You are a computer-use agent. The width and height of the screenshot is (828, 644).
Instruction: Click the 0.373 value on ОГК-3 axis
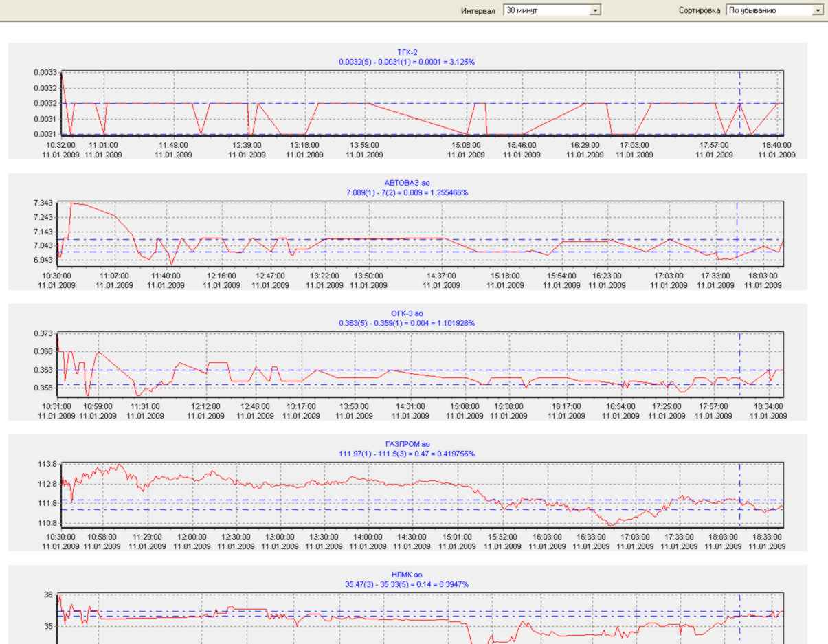pos(43,333)
